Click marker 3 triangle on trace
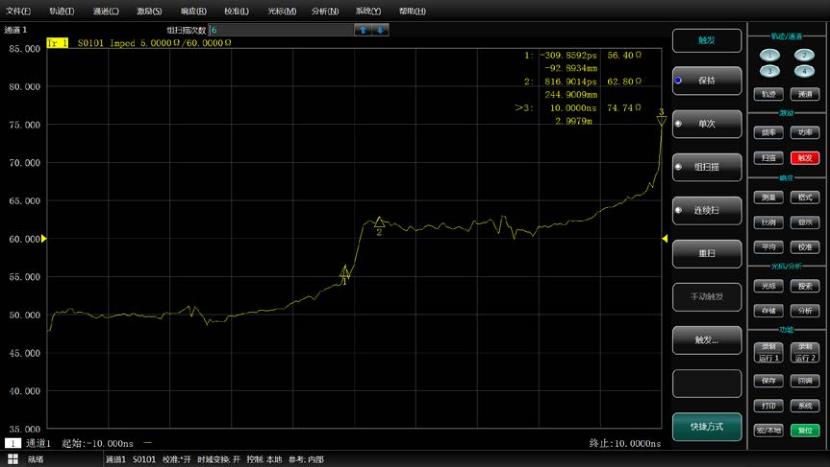 click(661, 119)
